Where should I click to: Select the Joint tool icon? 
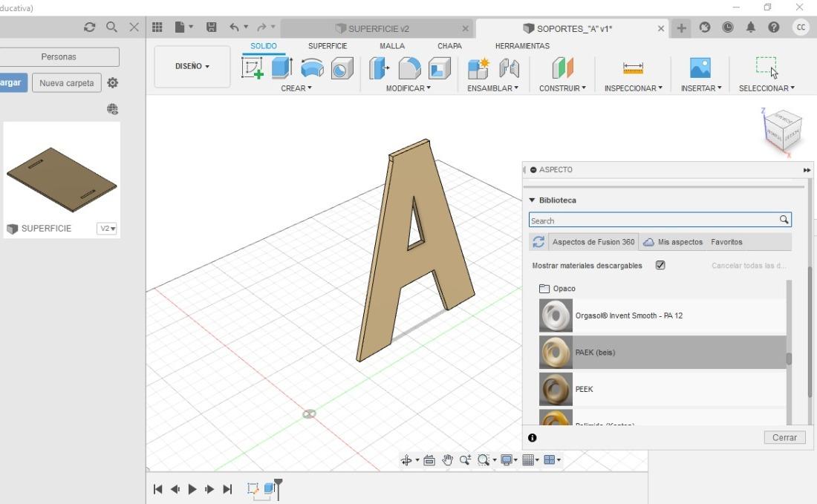(509, 68)
